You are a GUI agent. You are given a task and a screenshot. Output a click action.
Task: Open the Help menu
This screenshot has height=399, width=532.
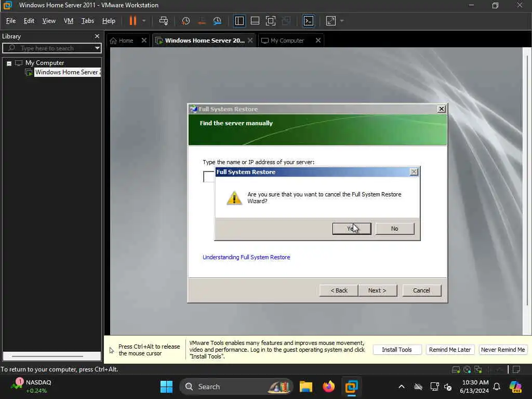coord(109,21)
